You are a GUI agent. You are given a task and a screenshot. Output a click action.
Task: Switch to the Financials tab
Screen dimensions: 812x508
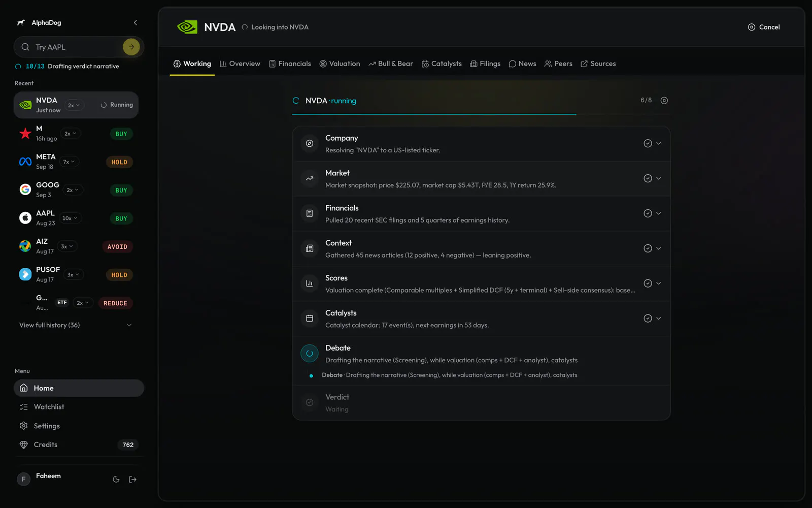click(x=290, y=64)
